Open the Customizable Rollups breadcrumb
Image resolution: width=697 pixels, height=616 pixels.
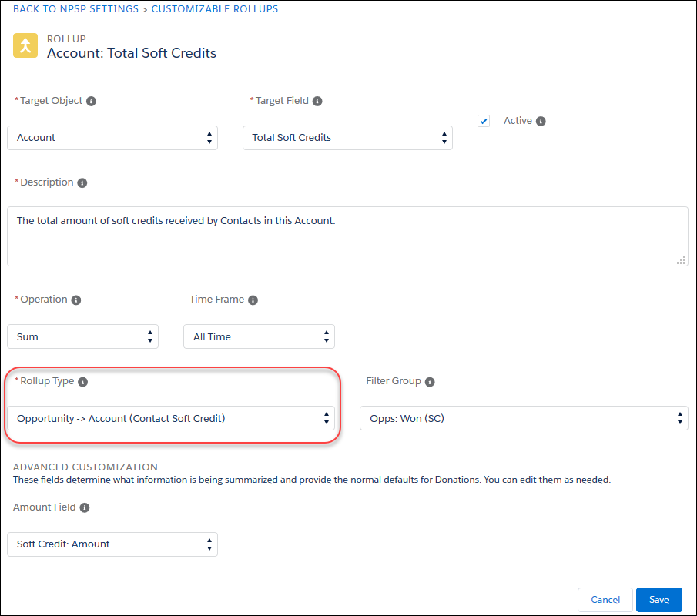click(215, 8)
